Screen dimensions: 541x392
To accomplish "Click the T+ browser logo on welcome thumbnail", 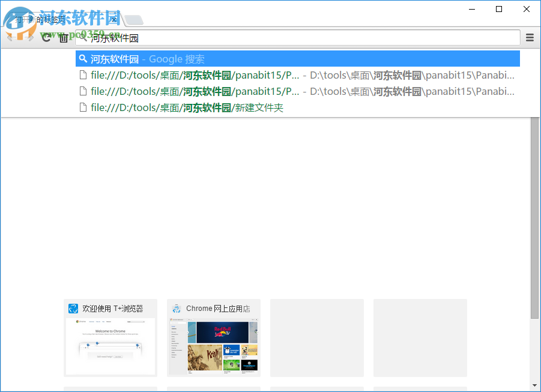I will click(x=73, y=308).
